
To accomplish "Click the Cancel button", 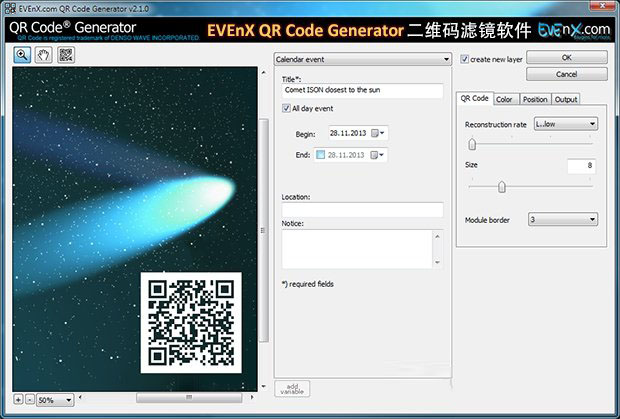I will pyautogui.click(x=567, y=74).
